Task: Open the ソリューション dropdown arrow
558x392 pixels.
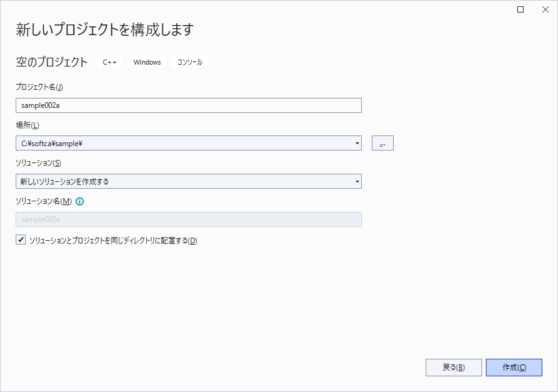Action: (357, 182)
